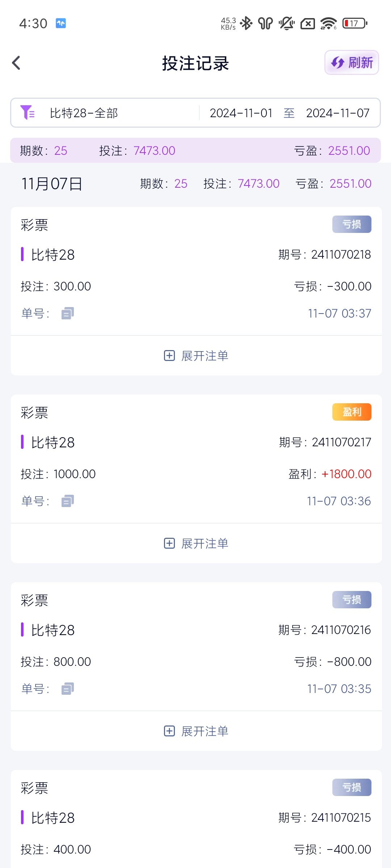Tap the back arrow icon
This screenshot has height=868, width=391.
point(16,63)
